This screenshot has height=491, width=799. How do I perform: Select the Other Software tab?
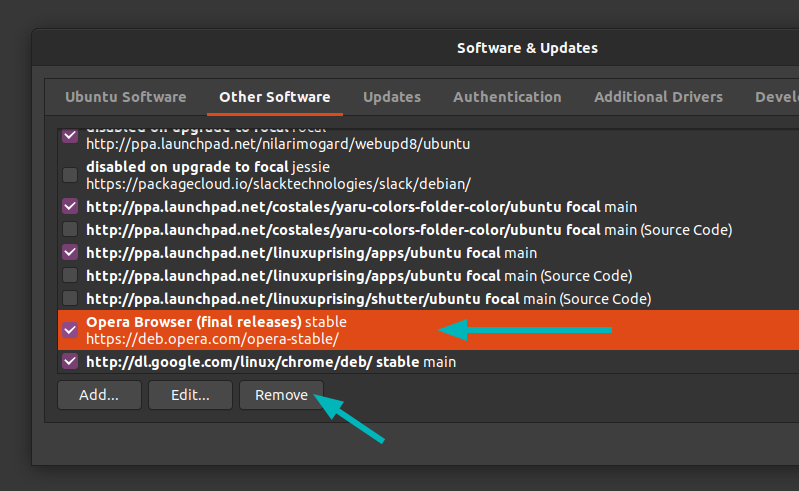pyautogui.click(x=275, y=97)
